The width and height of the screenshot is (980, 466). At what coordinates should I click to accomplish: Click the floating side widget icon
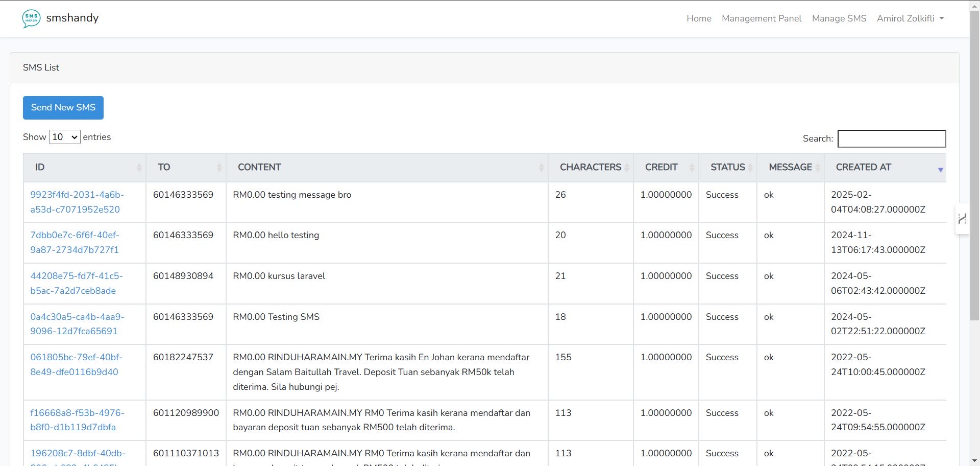coord(962,219)
